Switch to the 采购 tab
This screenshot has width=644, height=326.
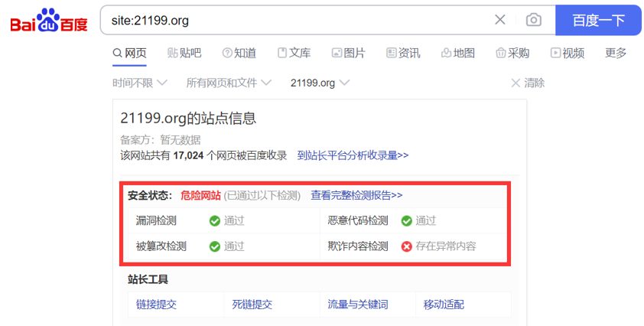click(512, 53)
